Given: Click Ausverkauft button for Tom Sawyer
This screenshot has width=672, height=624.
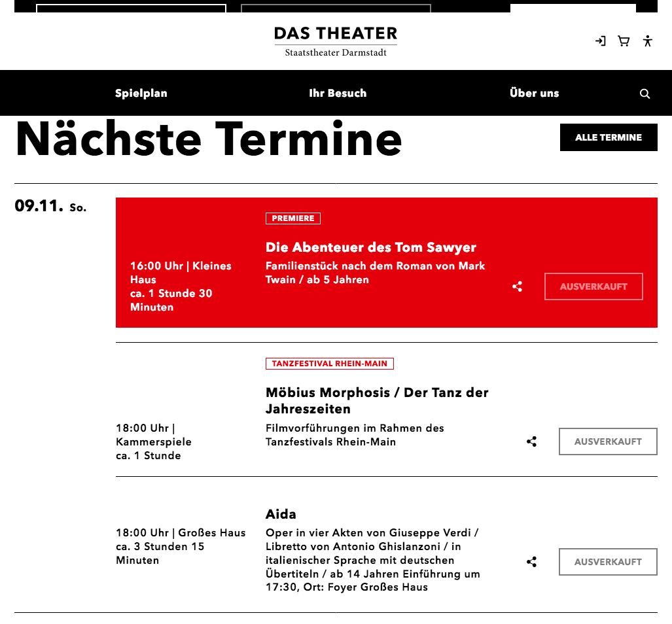Looking at the screenshot, I should coord(593,286).
